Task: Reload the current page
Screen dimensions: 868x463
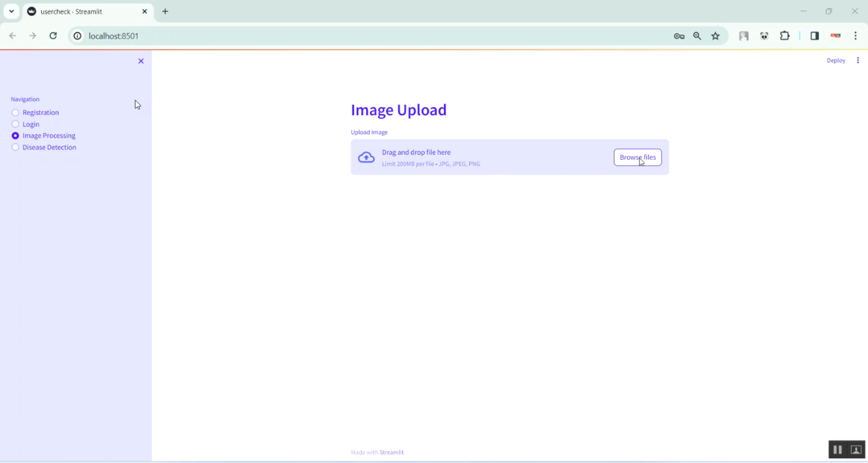Action: pyautogui.click(x=53, y=36)
